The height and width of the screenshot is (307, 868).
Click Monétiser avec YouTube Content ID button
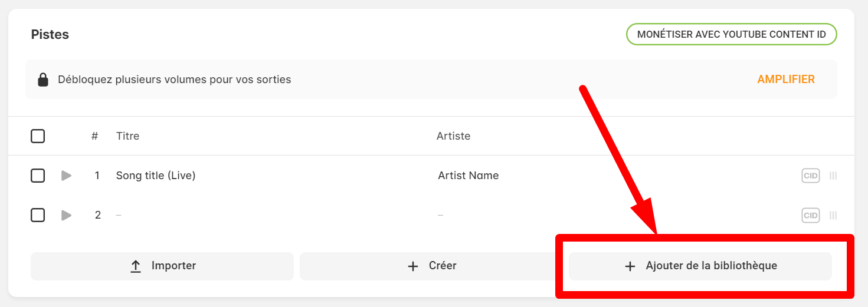tap(732, 34)
